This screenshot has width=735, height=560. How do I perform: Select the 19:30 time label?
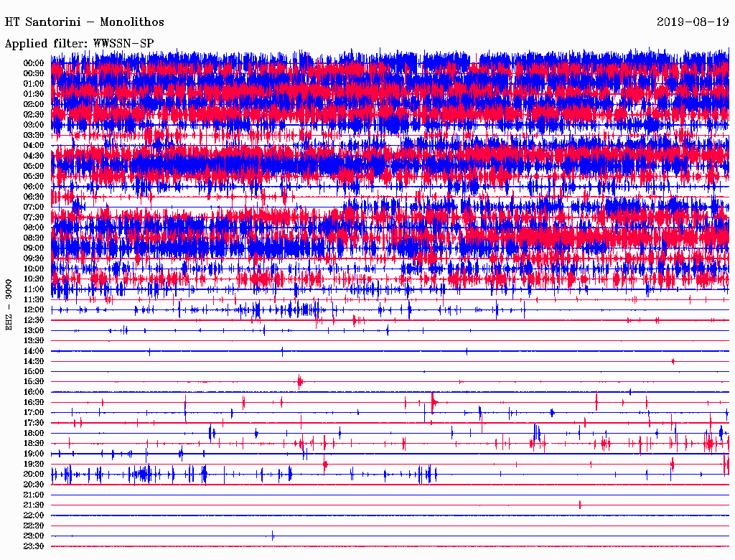(x=34, y=465)
